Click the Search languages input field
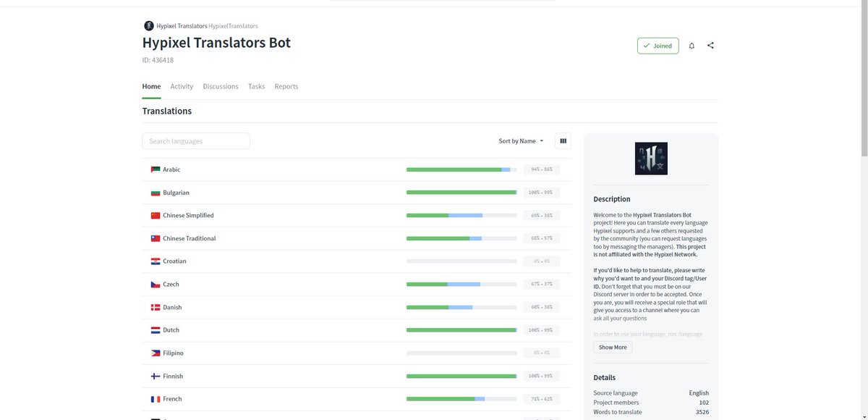868x420 pixels. click(196, 141)
